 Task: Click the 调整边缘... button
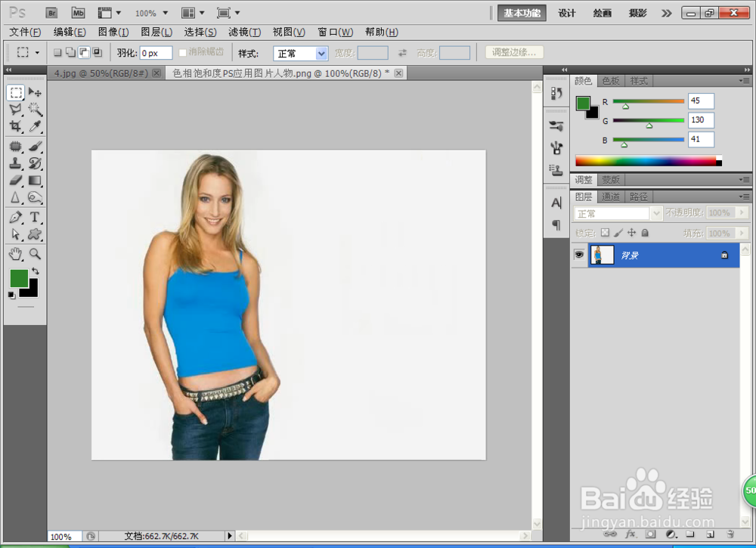pyautogui.click(x=514, y=52)
